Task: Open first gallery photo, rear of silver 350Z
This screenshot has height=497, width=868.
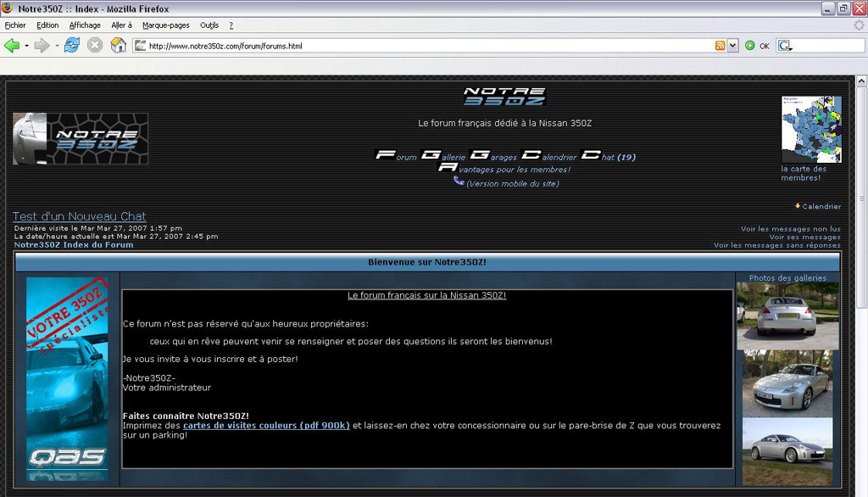Action: [787, 316]
